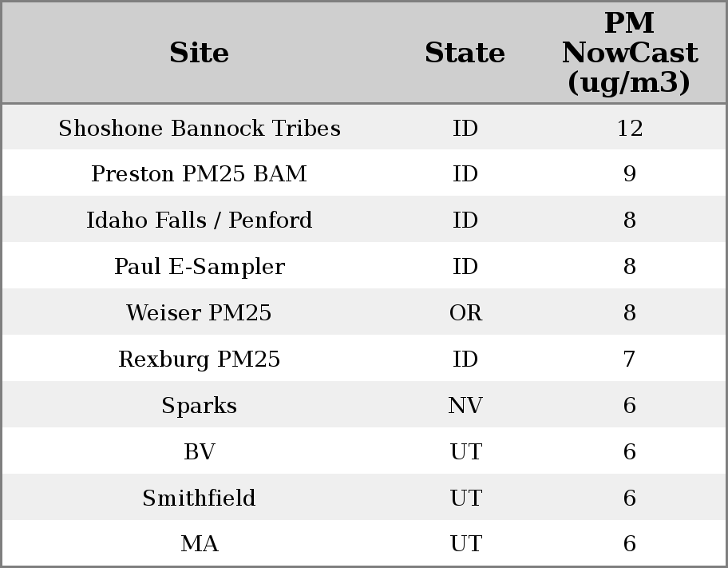Screen dimensions: 728x568
Task: Click the Sparks site name
Action: click(x=199, y=406)
